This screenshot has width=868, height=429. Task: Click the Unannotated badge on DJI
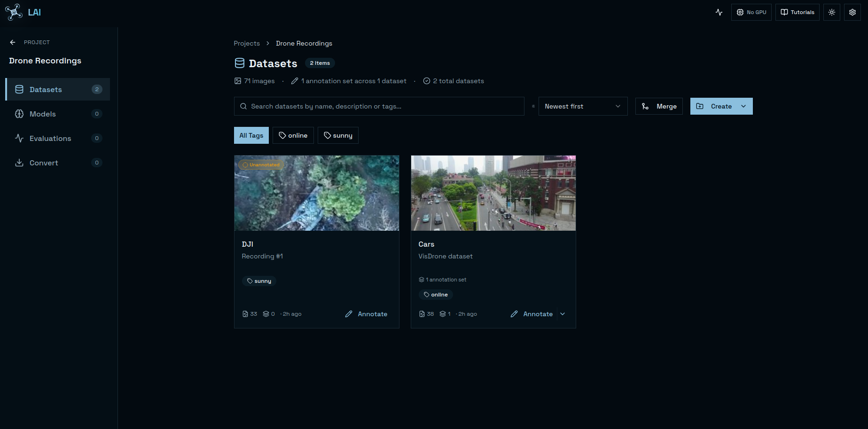click(x=261, y=165)
